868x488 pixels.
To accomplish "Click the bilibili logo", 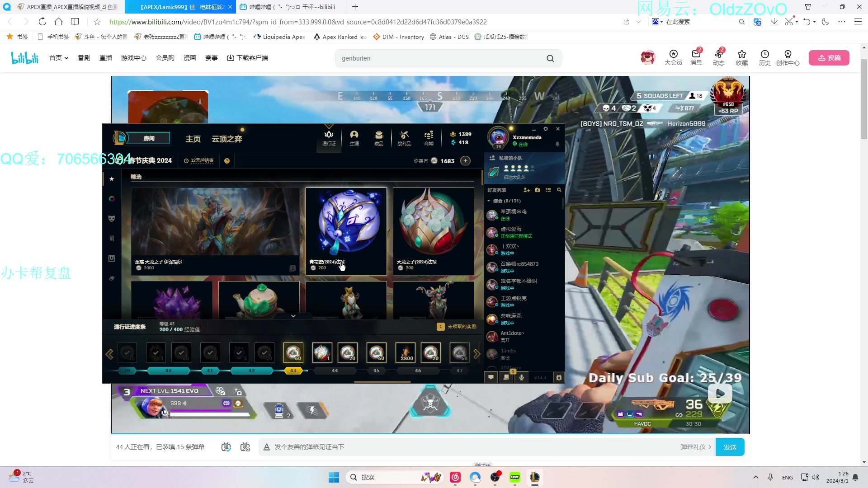I will tap(24, 58).
